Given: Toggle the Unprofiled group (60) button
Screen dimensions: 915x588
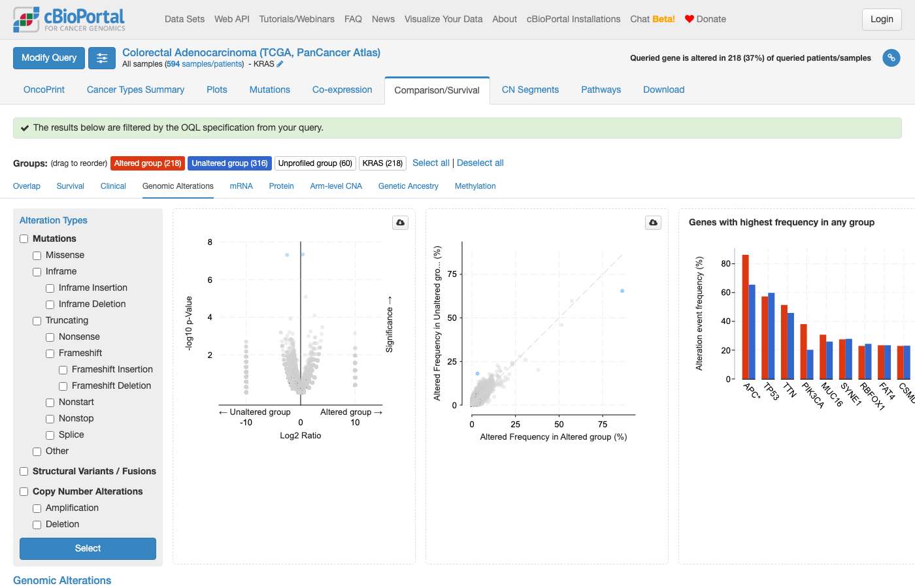Looking at the screenshot, I should [315, 163].
